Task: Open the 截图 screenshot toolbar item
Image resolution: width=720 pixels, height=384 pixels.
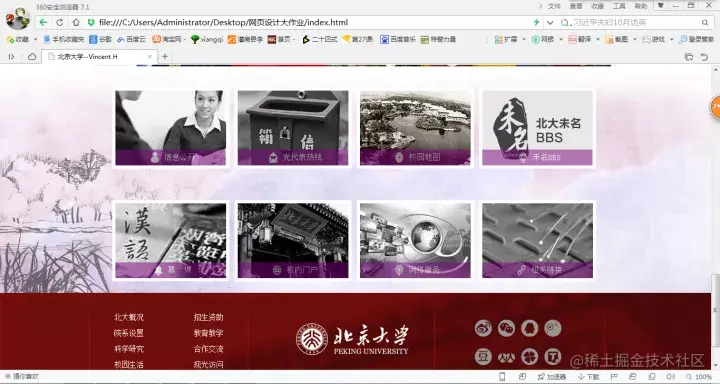Action: [616, 40]
